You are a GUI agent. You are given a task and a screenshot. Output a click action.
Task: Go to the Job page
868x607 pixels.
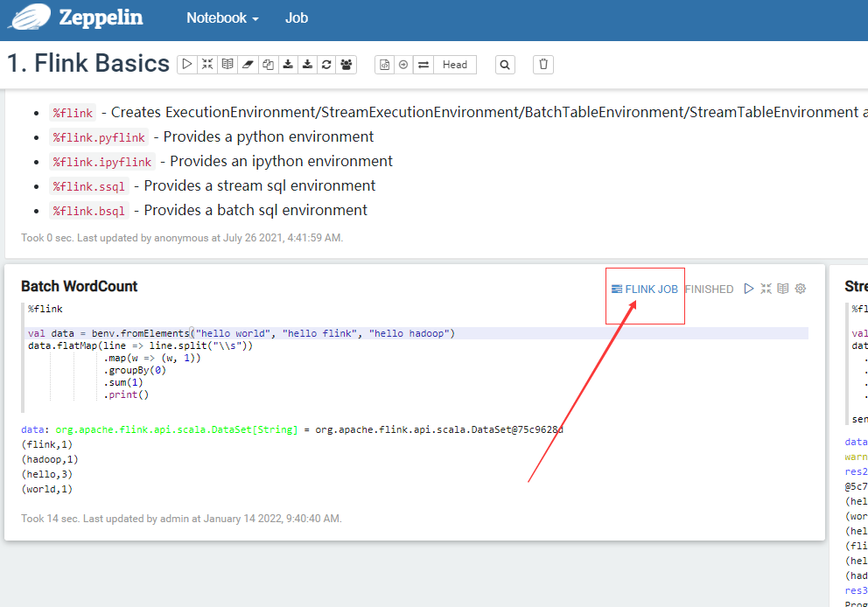click(296, 17)
